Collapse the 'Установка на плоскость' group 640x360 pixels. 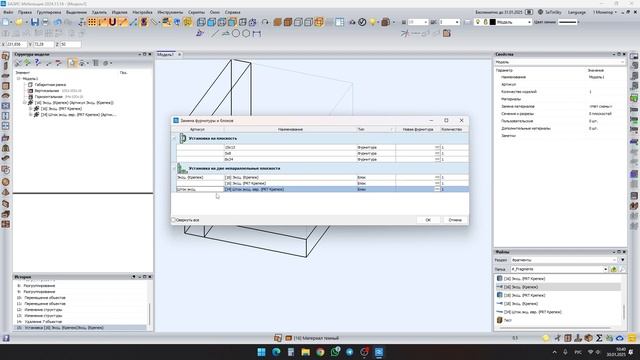[x=174, y=138]
